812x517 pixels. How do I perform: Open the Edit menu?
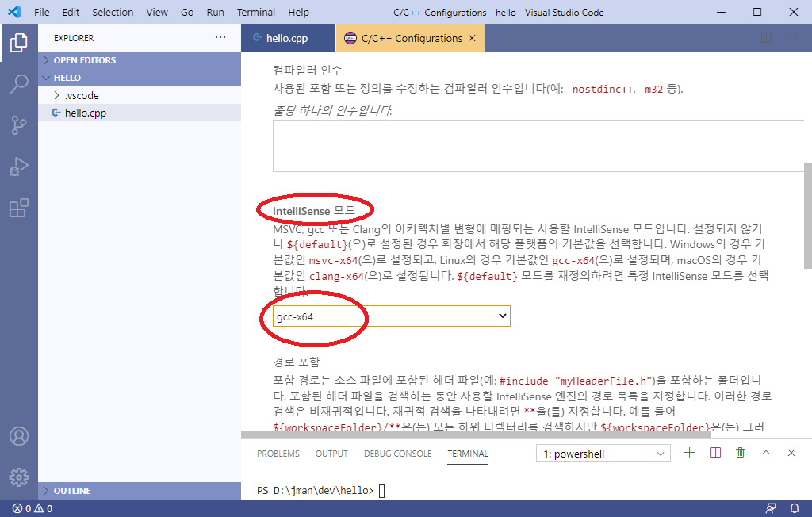coord(71,13)
